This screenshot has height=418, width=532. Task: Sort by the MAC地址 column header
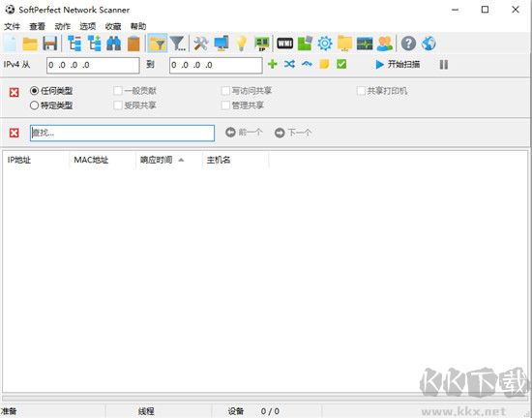[103, 160]
